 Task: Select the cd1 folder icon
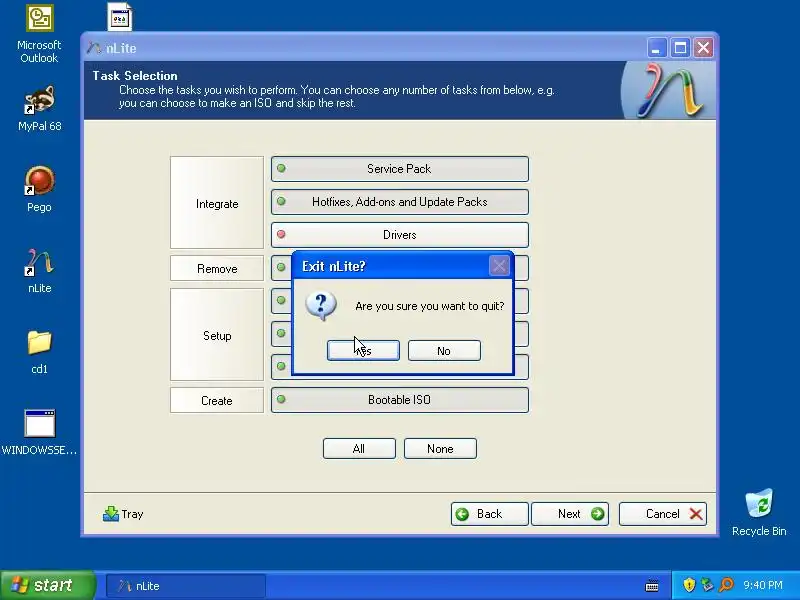[x=39, y=352]
